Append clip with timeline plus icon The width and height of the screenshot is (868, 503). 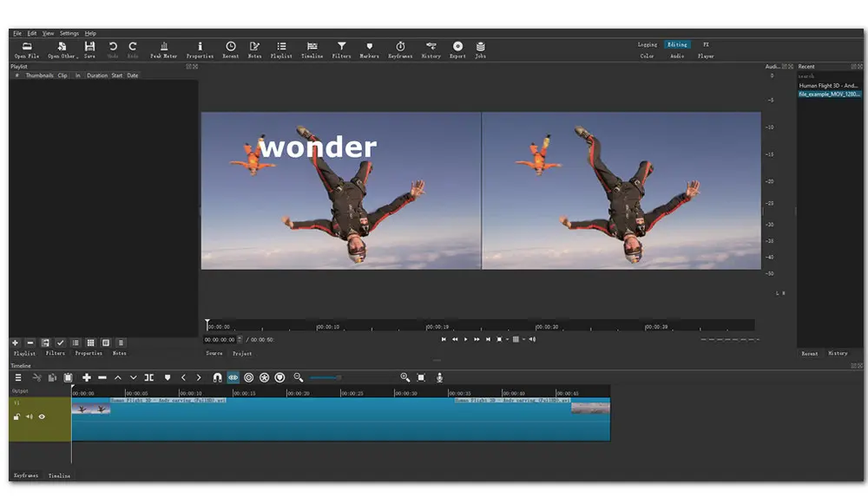tap(86, 377)
